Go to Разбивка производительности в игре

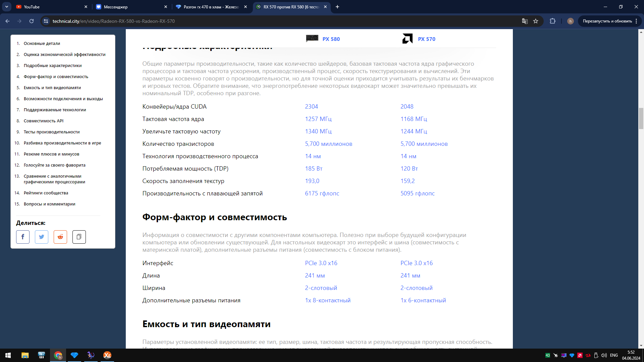pyautogui.click(x=62, y=143)
